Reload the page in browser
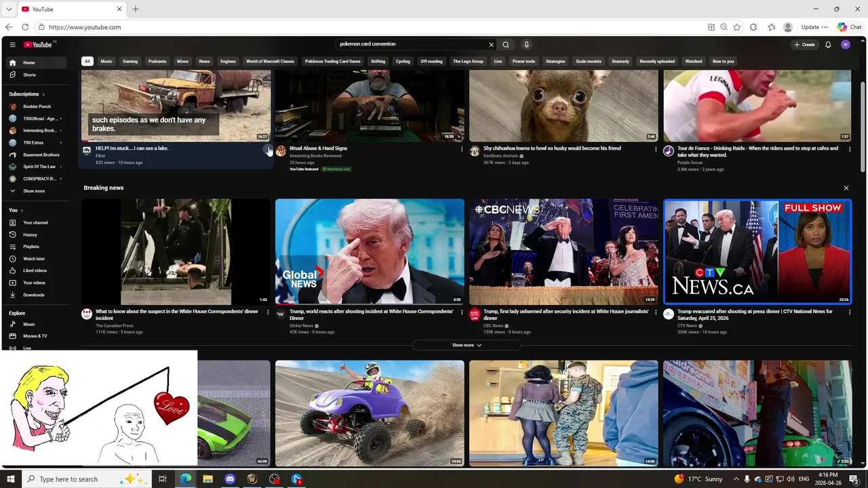This screenshot has width=868, height=488. tap(25, 27)
